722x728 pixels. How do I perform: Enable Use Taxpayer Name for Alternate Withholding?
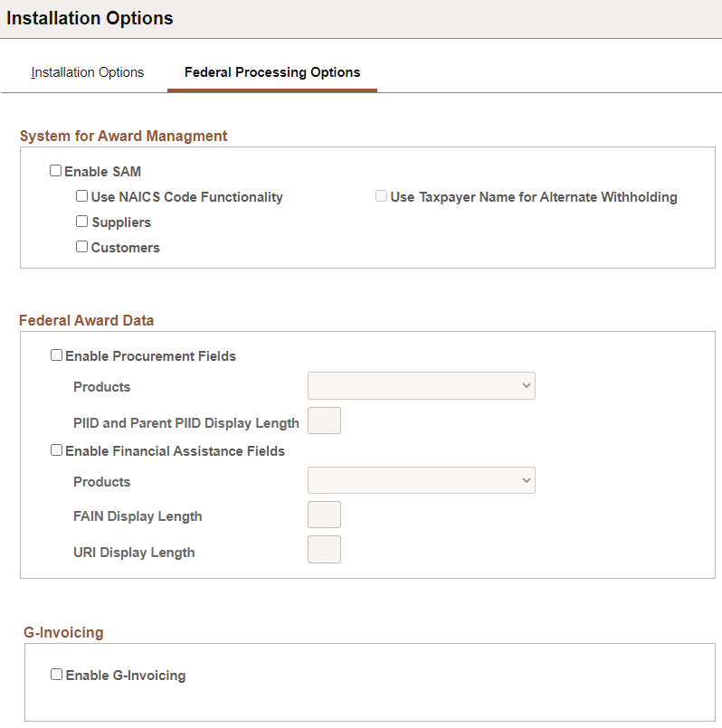(x=381, y=195)
